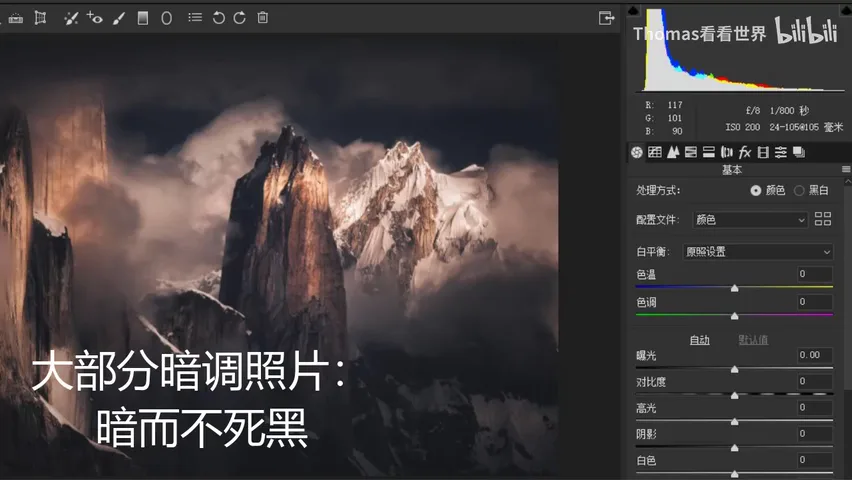Viewport: 852px width, 480px height.
Task: Click the 色温 value field
Action: (x=814, y=274)
